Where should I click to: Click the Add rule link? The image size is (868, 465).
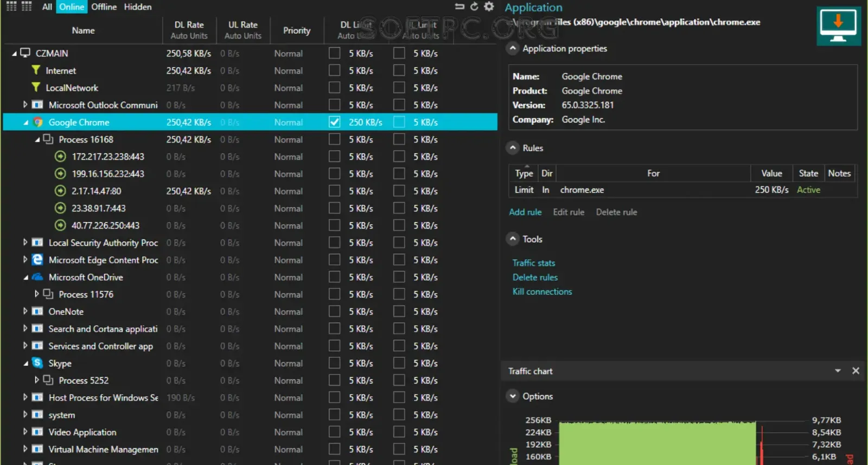[525, 212]
